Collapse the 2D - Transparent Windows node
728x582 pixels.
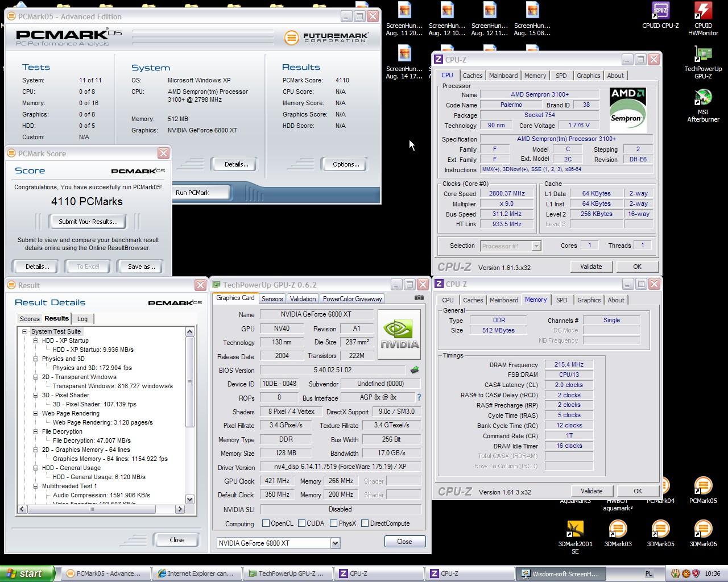coord(36,377)
